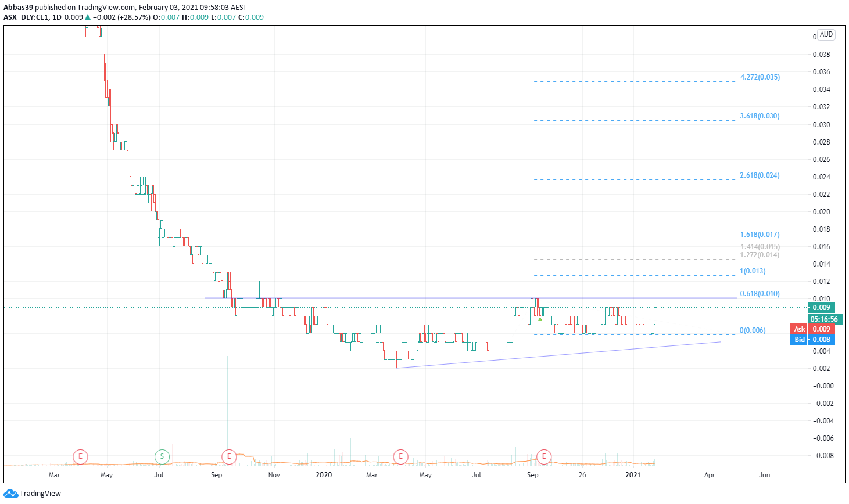Select the 4.272(0.035) Fibonacci label
Image resolution: width=849 pixels, height=504 pixels.
pos(760,77)
